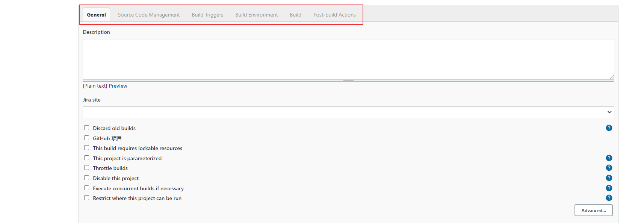
Task: Click inside the Description text area
Action: pos(348,59)
